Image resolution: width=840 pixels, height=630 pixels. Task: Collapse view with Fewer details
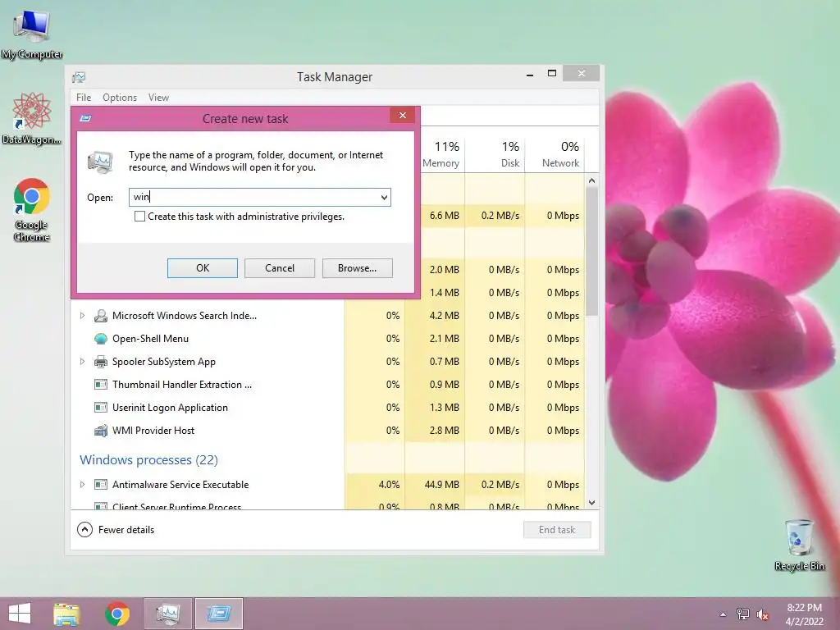pos(116,530)
